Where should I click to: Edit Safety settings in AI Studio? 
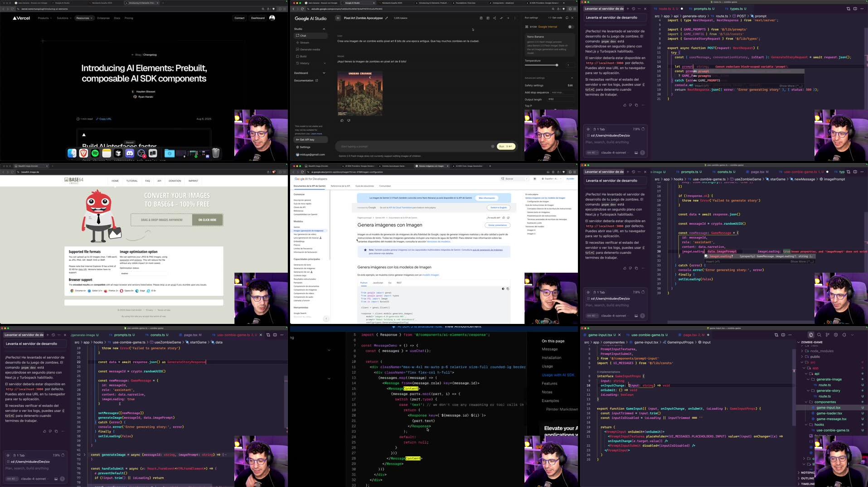tap(570, 85)
